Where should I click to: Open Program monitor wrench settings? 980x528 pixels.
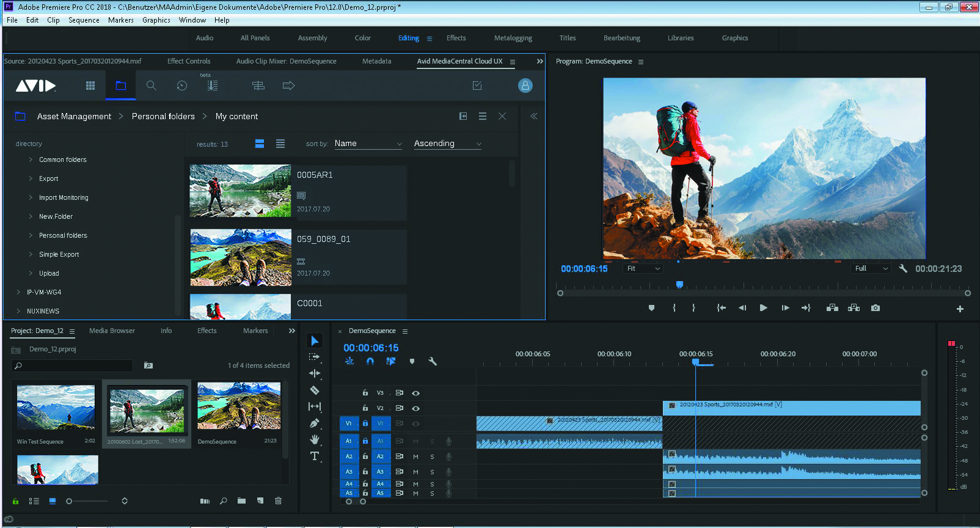pyautogui.click(x=903, y=268)
